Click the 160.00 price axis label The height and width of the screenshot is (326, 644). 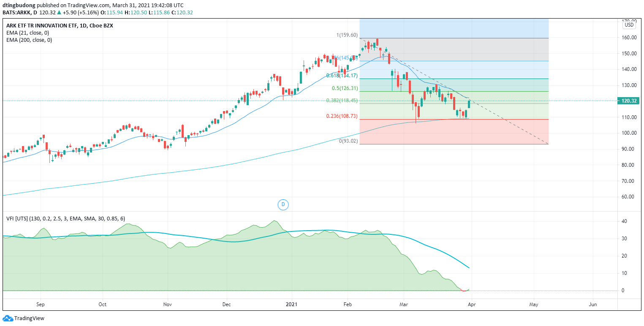(630, 38)
